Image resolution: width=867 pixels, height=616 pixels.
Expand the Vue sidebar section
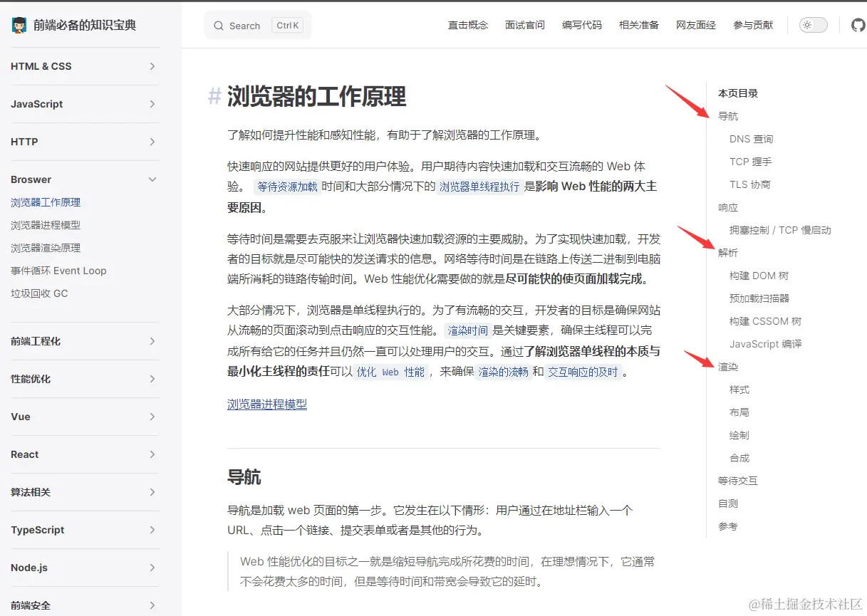(85, 417)
